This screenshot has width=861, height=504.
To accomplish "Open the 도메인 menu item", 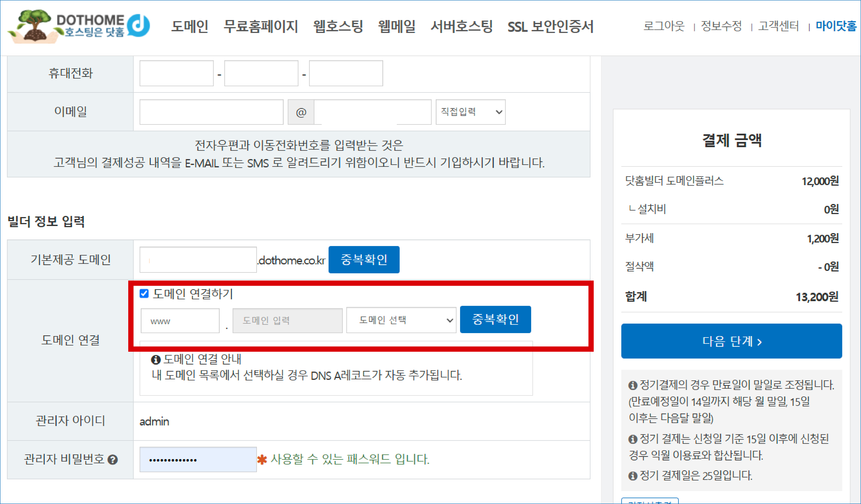I will point(190,26).
